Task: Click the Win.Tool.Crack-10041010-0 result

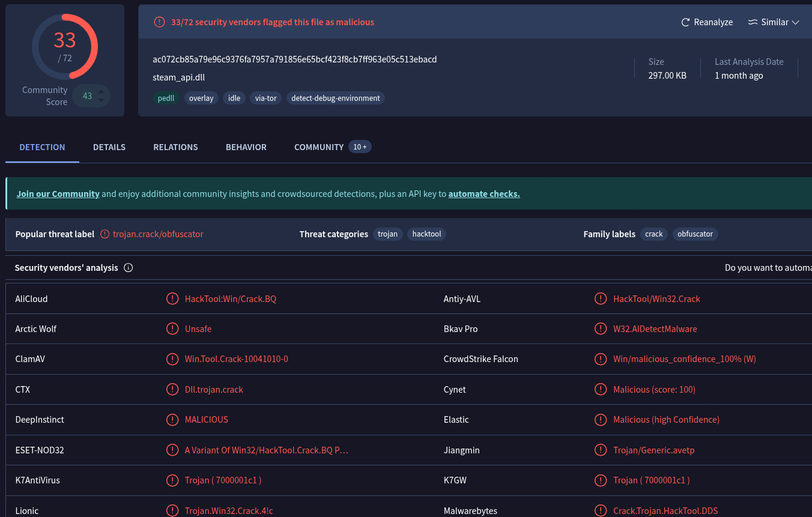Action: coord(237,359)
